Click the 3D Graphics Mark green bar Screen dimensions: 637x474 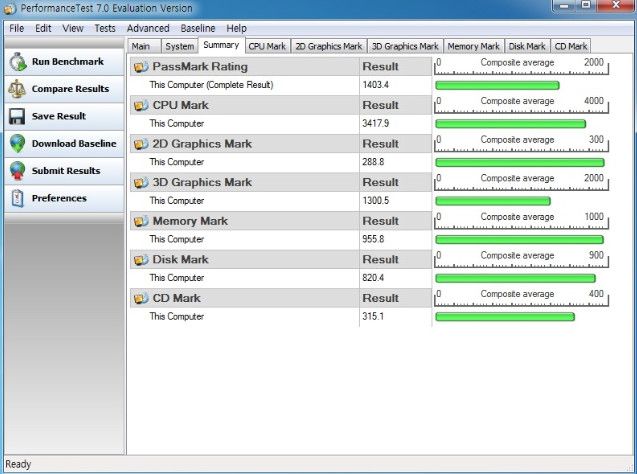click(493, 201)
